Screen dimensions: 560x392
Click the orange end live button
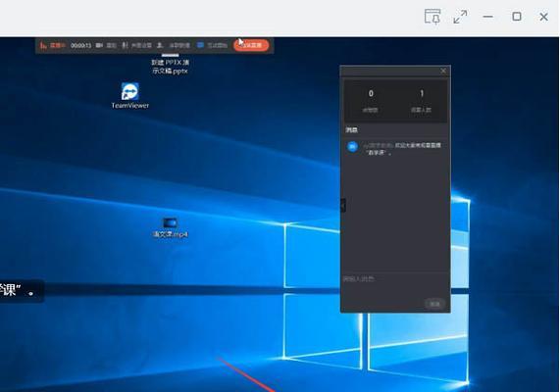point(251,45)
